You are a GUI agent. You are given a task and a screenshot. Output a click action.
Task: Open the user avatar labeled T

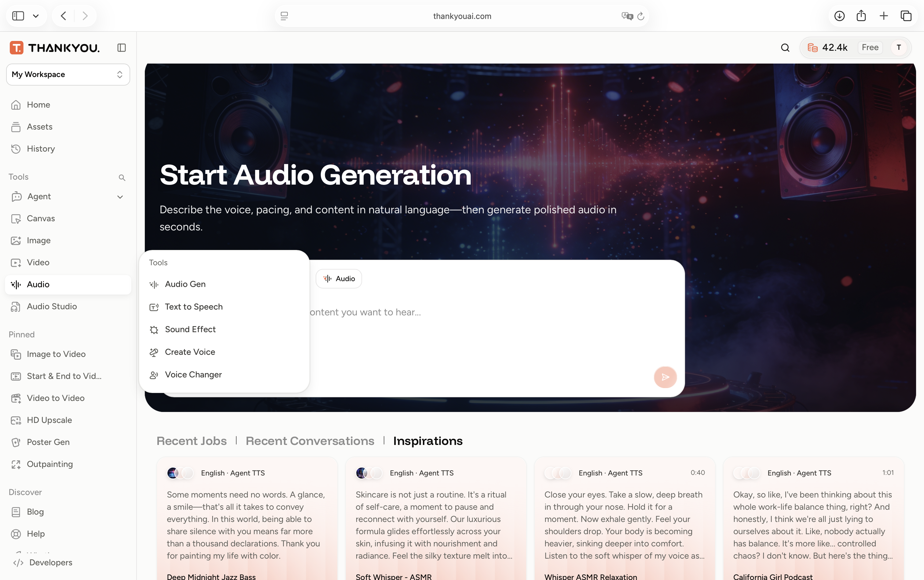click(899, 48)
